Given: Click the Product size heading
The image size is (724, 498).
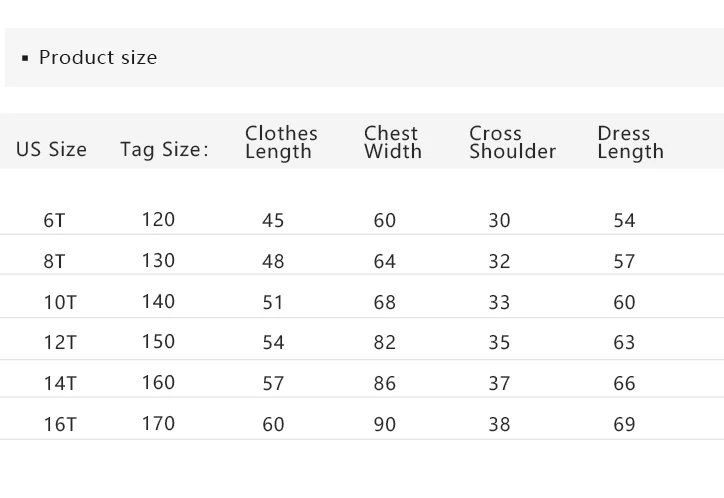Looking at the screenshot, I should pos(98,58).
